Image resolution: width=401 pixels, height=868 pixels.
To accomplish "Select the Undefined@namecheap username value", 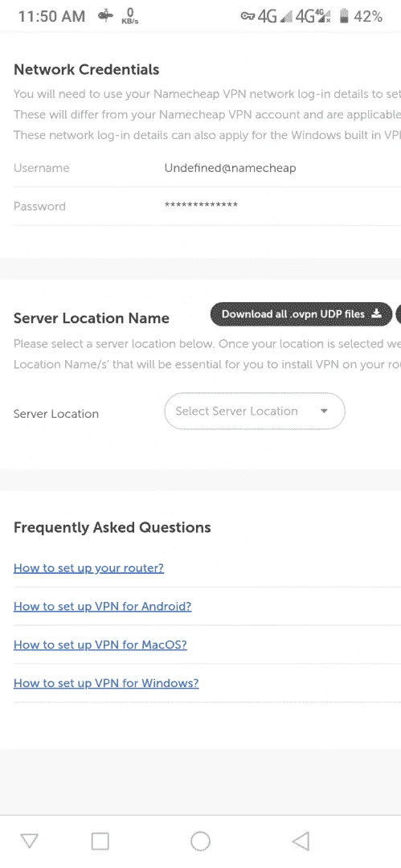I will pos(230,168).
